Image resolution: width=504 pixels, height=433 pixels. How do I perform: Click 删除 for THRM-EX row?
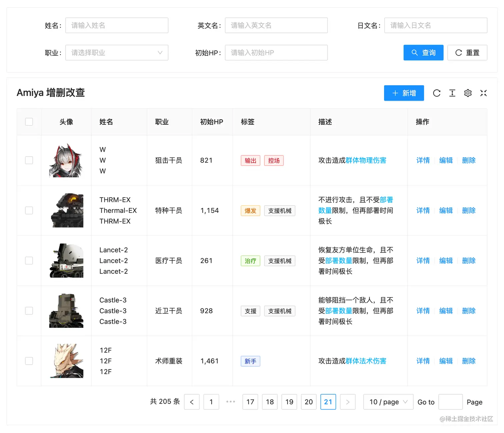[x=469, y=211]
